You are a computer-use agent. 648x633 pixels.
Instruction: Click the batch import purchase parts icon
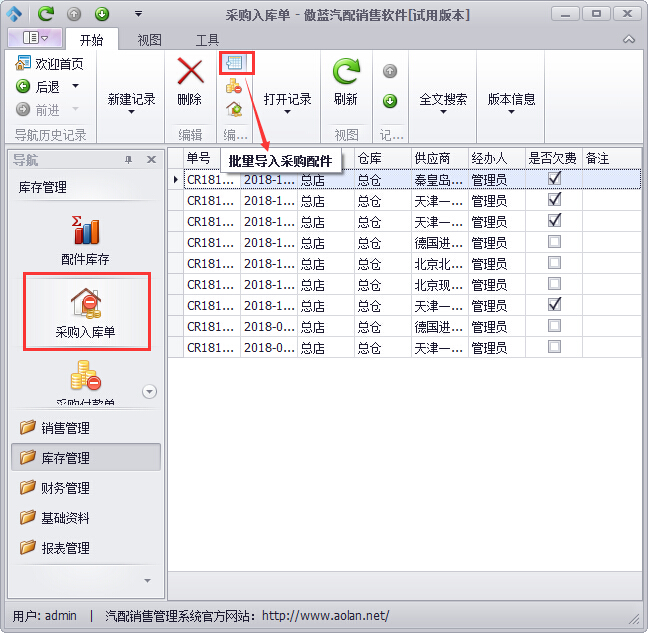tap(236, 63)
